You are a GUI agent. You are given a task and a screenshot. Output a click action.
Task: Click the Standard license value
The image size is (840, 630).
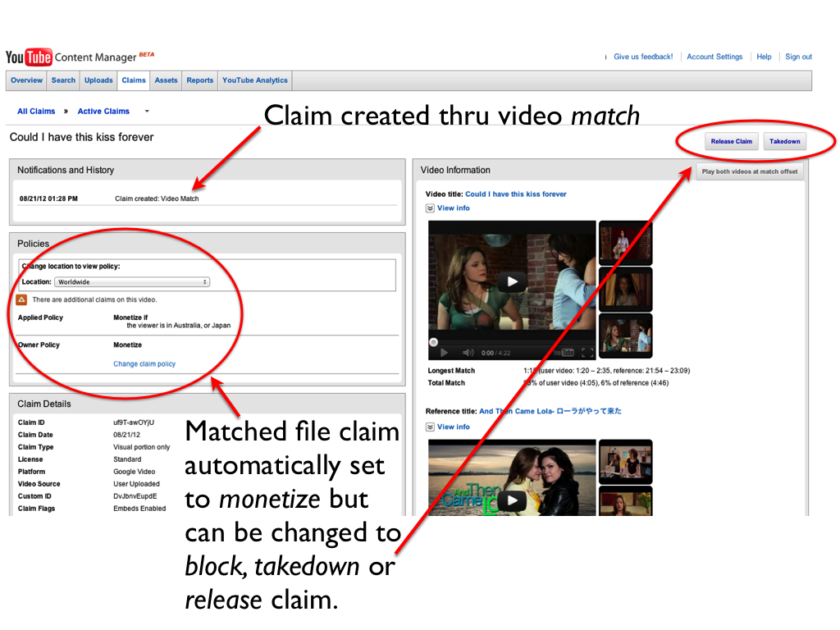click(x=127, y=459)
